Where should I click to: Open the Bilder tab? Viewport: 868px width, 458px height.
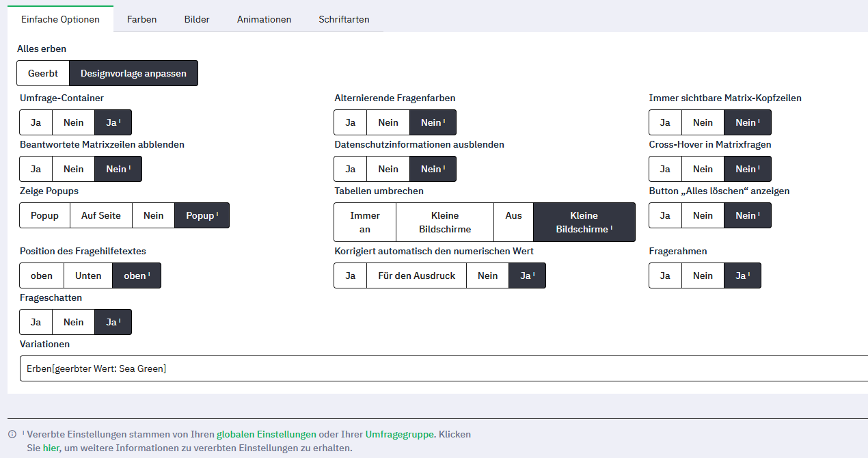(197, 19)
